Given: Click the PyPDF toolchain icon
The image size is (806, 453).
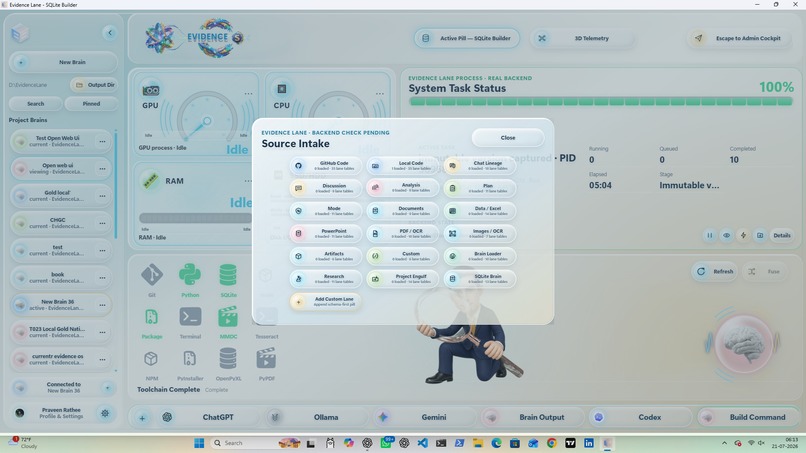Looking at the screenshot, I should (x=266, y=359).
